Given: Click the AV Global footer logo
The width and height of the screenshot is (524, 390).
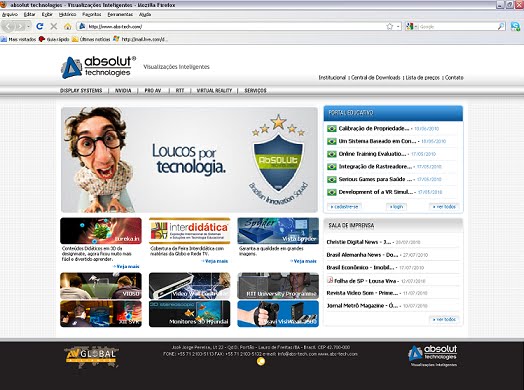Looking at the screenshot, I should click(92, 356).
